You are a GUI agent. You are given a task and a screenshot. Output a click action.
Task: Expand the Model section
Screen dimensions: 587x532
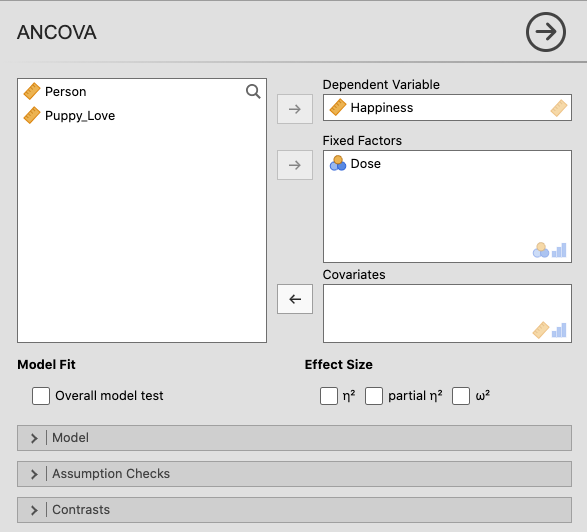pyautogui.click(x=294, y=438)
